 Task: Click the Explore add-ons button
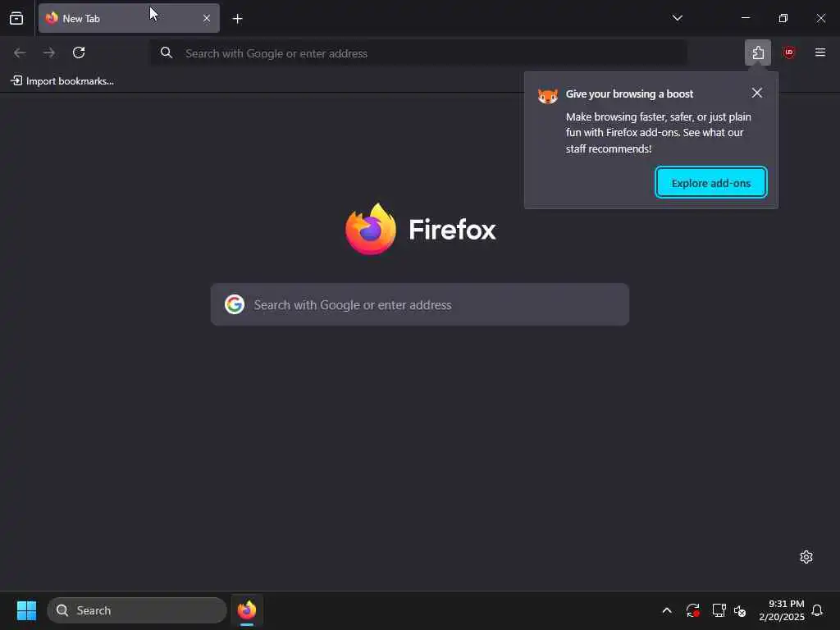click(711, 183)
